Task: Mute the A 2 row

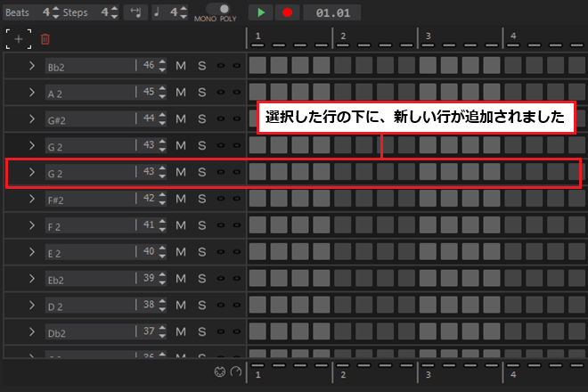Action: coord(181,93)
